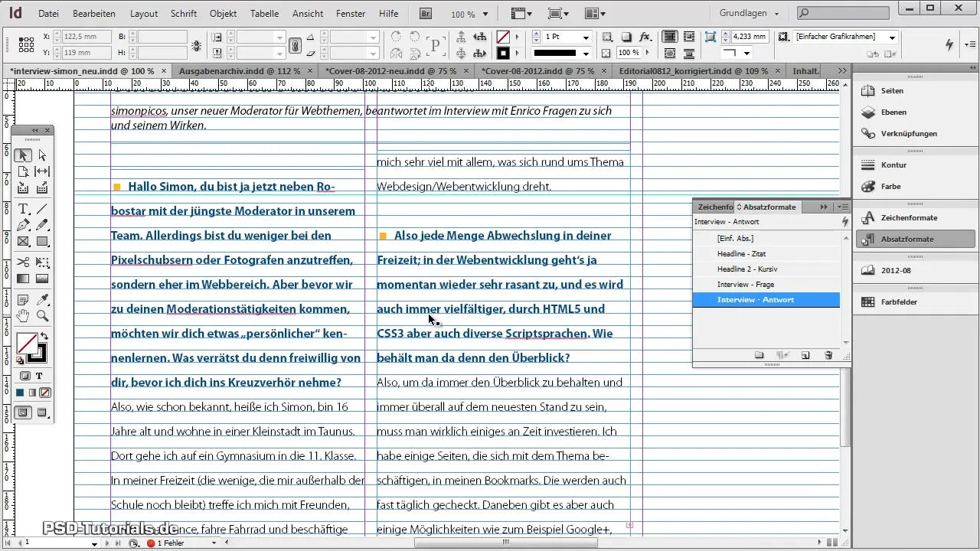Apply Interview - Frage paragraph style

pyautogui.click(x=766, y=285)
